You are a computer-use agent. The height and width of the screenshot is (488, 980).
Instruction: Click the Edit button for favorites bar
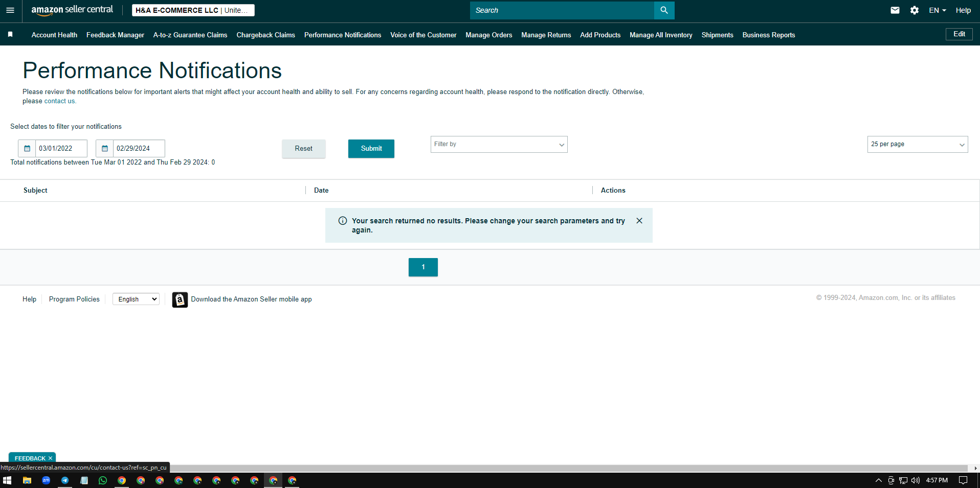click(959, 34)
